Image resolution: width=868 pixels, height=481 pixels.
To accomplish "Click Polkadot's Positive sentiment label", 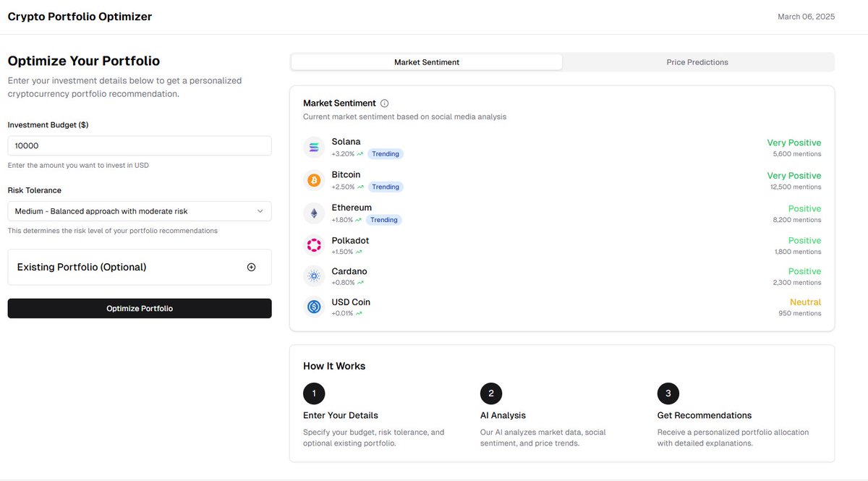I will tap(805, 241).
